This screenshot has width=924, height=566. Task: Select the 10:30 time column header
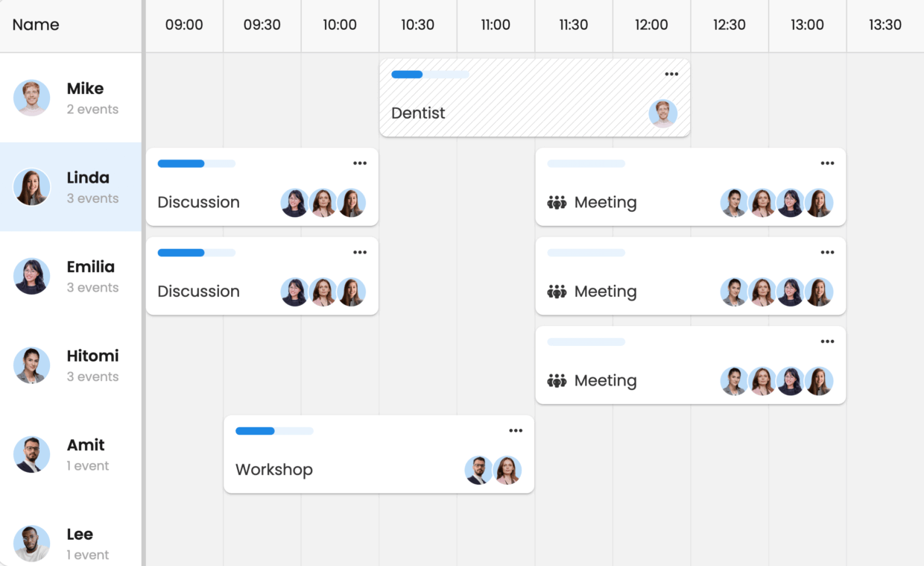pos(417,25)
